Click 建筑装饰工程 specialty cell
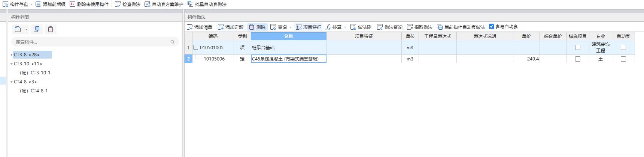Viewport: 644px width, 157px height. [x=601, y=48]
